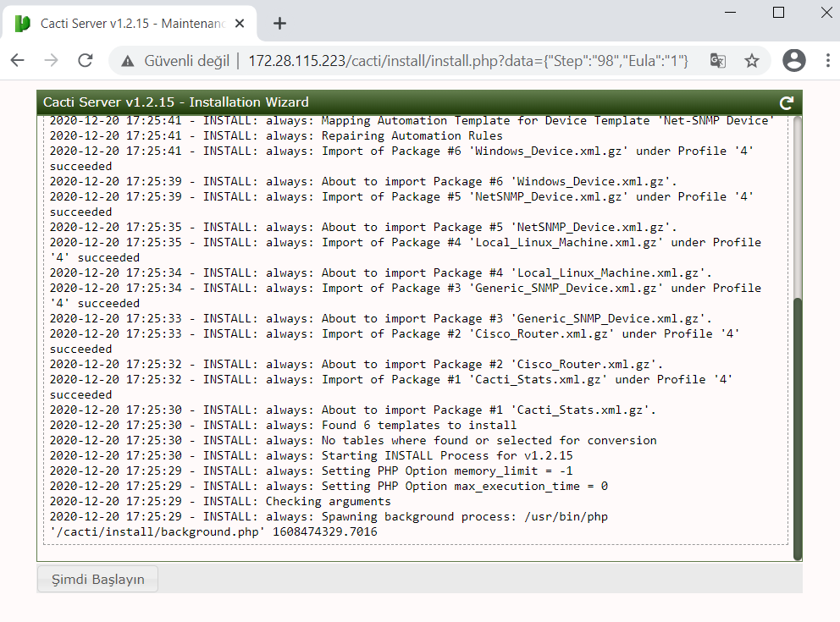Reload the page with the browser refresh icon

(86, 60)
